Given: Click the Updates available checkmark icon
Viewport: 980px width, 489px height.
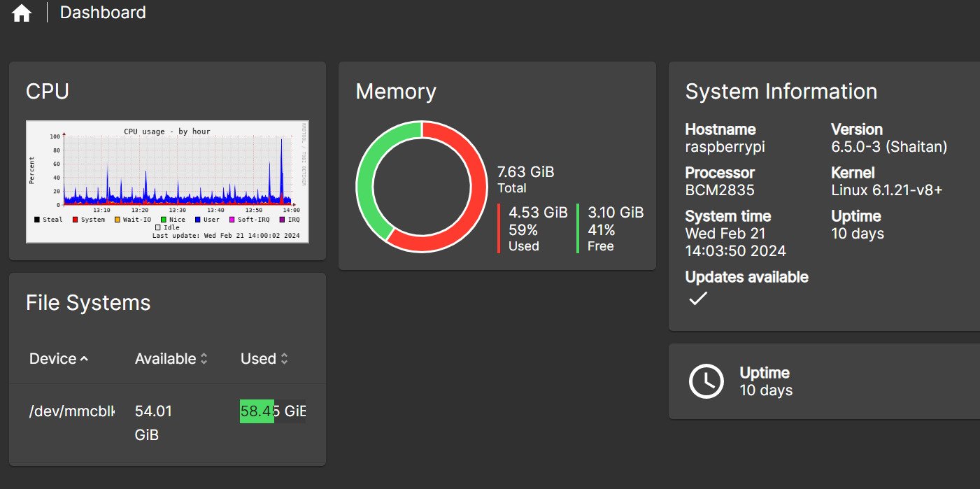Looking at the screenshot, I should [698, 299].
